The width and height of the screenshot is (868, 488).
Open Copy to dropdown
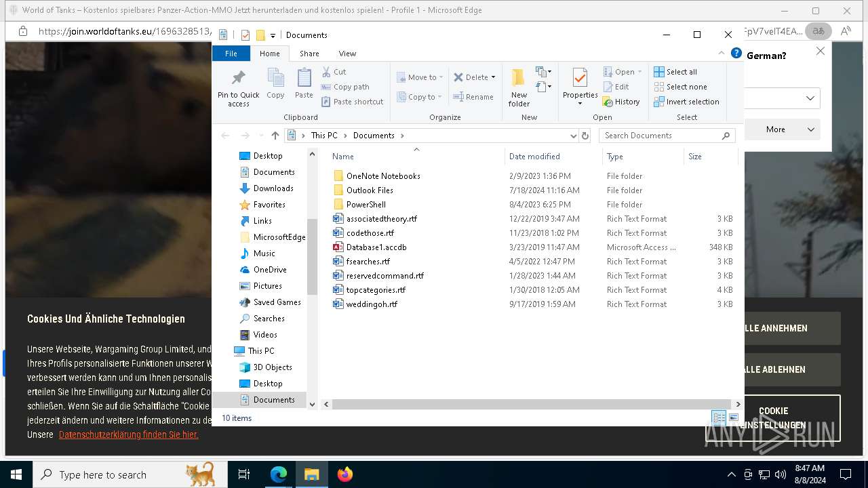tap(420, 97)
